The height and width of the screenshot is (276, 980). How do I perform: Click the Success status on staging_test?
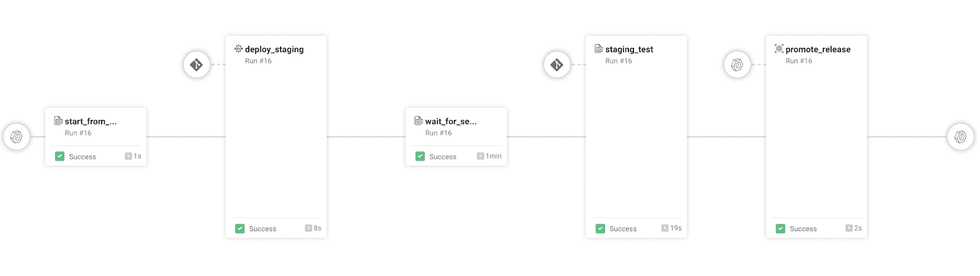click(623, 229)
